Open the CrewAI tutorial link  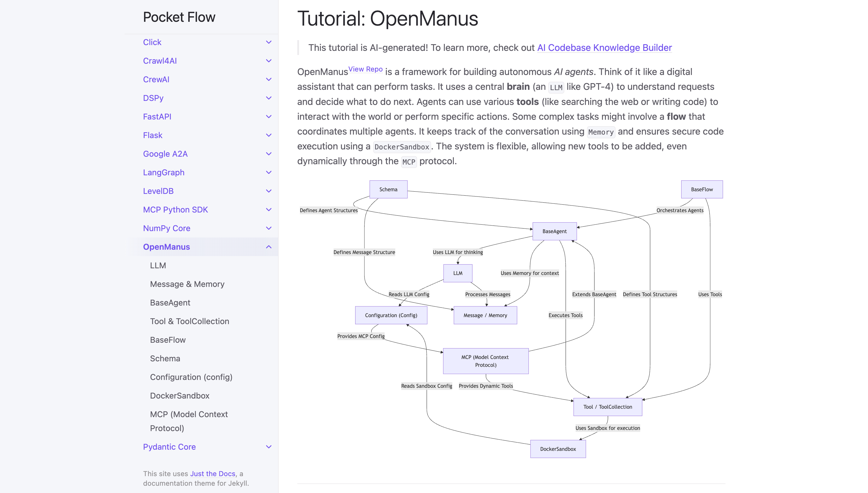click(156, 80)
